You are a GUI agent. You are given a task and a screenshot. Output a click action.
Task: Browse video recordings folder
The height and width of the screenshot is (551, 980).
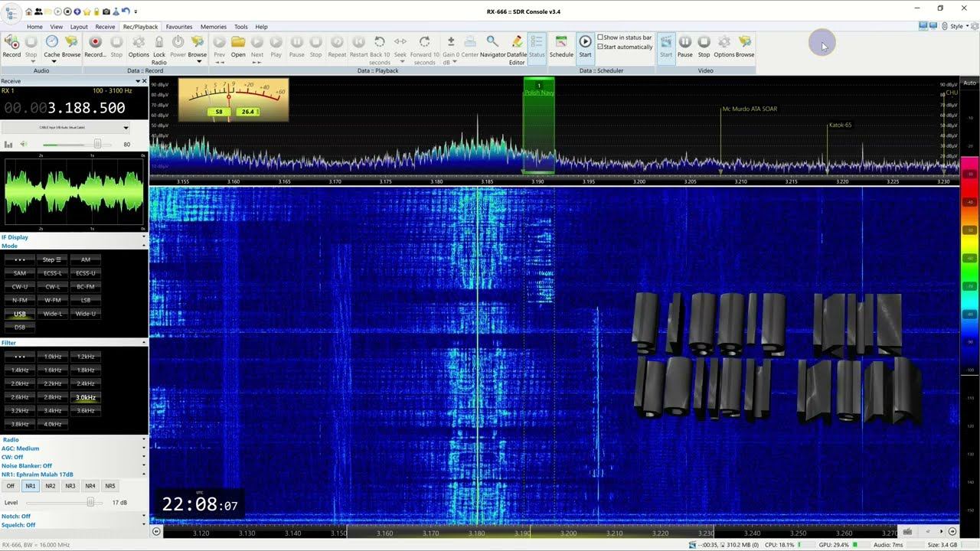(745, 46)
